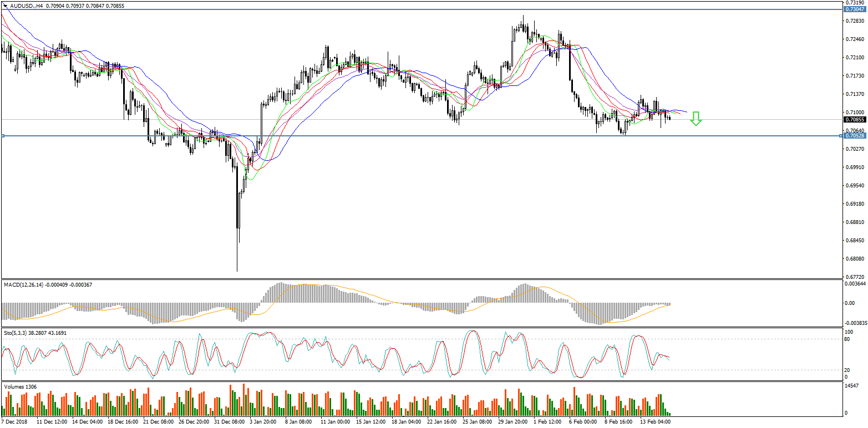The width and height of the screenshot is (868, 428).
Task: Click the Volumes 1306 indicator label
Action: coord(19,386)
